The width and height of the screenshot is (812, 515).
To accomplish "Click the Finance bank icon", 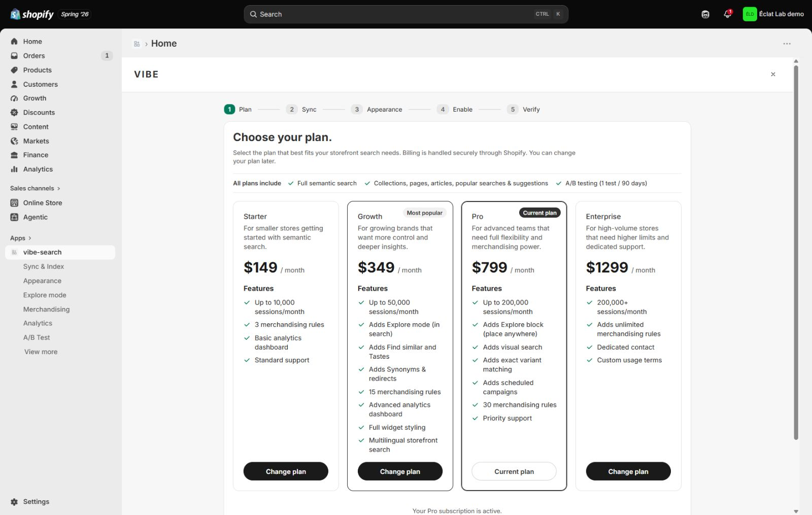I will (x=14, y=155).
